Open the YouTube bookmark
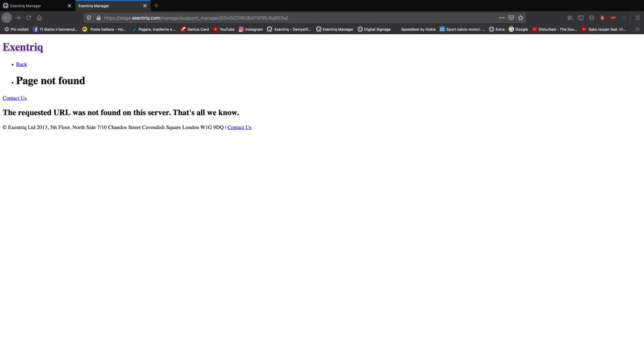Viewport: 644px width, 362px height. (224, 29)
